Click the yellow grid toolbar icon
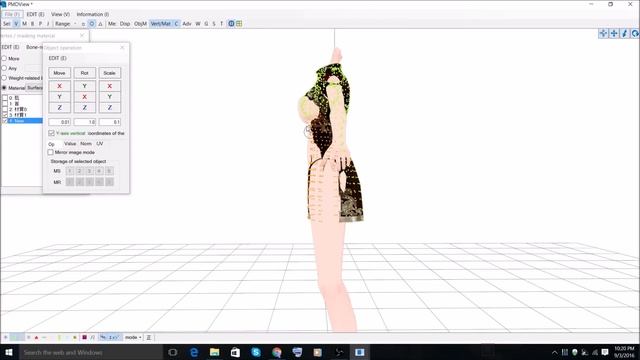640x360 pixels. [239, 24]
